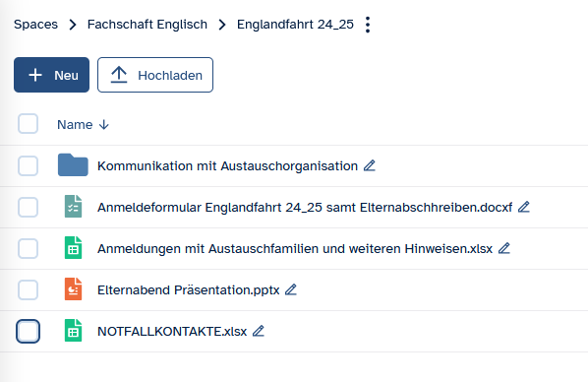Viewport: 588px width, 382px height.
Task: Click the pencil icon after Anmeldeformular docxf file
Action: [x=524, y=207]
